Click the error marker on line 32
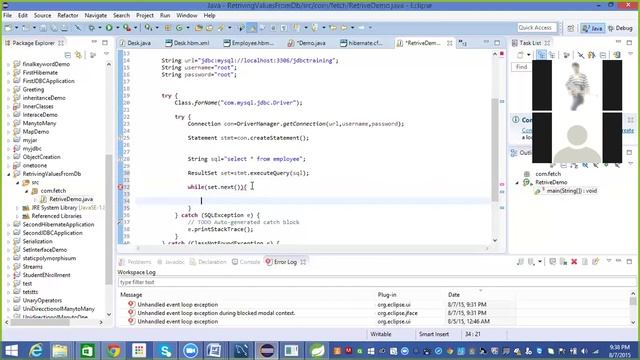Screen dimensions: 640x360 point(121,187)
